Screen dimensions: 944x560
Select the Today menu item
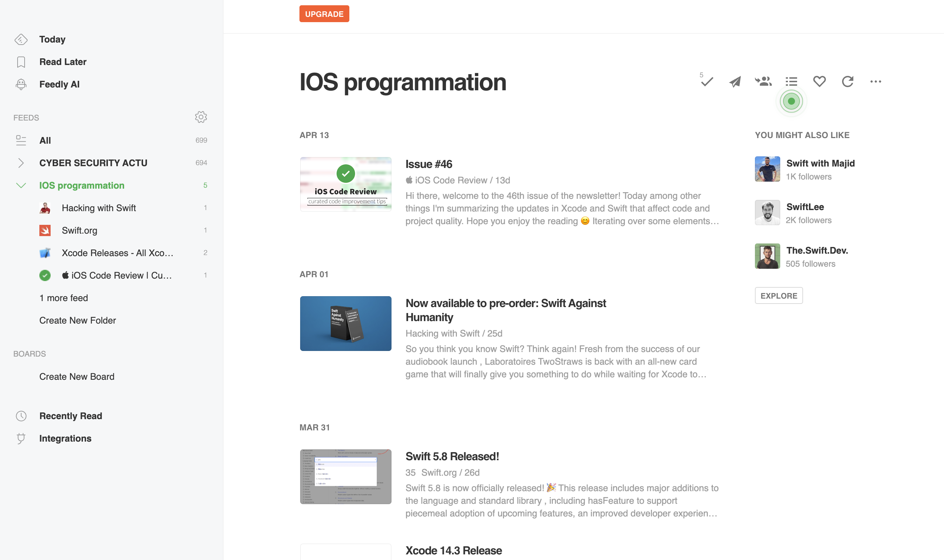[52, 39]
